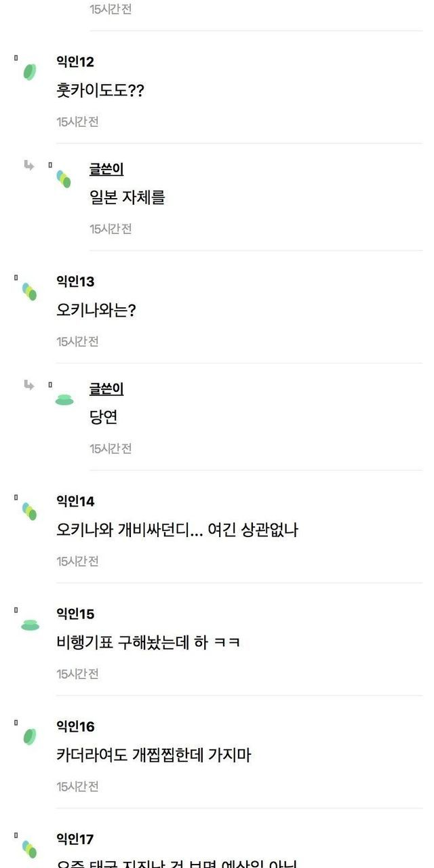Tap the comment text "훗카이도도??"

(x=100, y=91)
